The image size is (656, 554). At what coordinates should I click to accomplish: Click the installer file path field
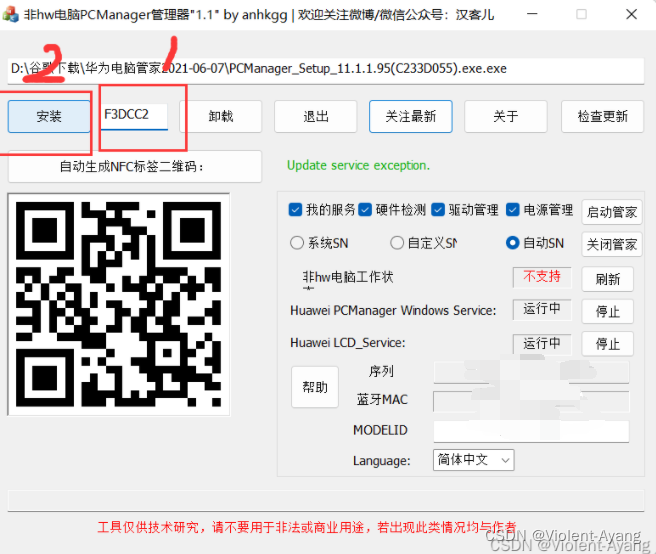pos(325,69)
